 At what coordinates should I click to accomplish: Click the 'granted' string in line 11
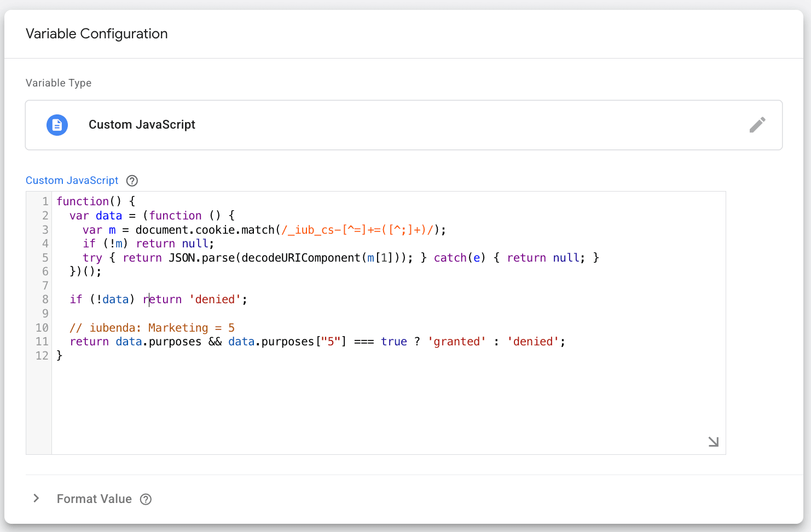[x=457, y=342]
